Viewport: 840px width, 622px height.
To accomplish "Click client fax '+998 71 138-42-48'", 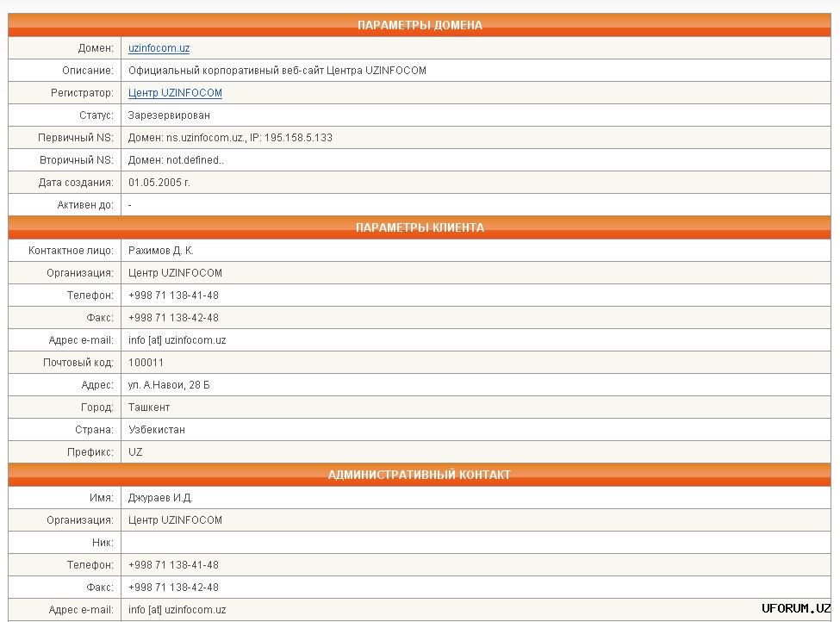I will click(173, 318).
